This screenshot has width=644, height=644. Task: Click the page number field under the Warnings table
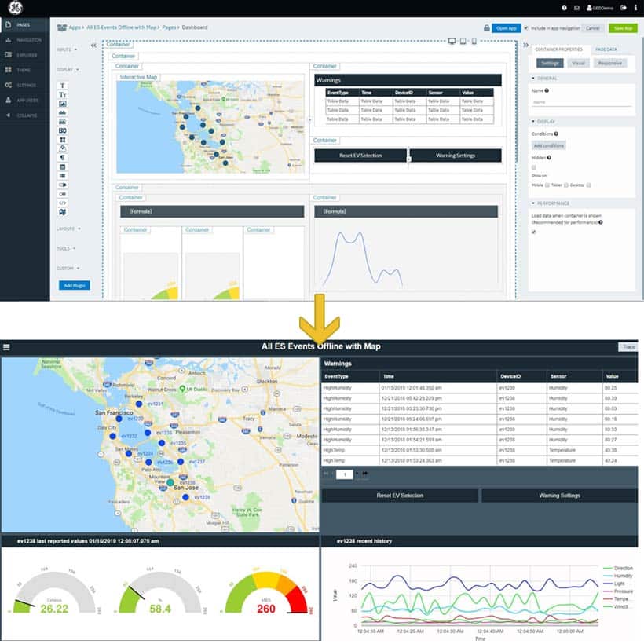point(345,475)
